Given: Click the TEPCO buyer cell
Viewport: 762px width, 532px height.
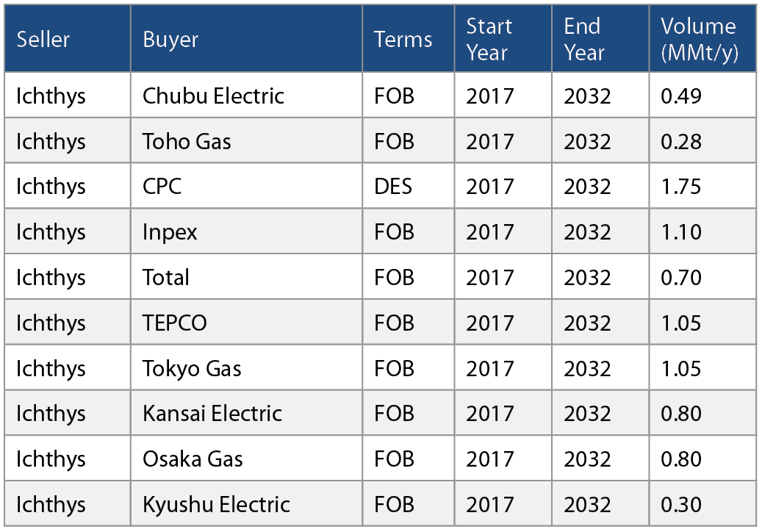Looking at the screenshot, I should [x=246, y=323].
